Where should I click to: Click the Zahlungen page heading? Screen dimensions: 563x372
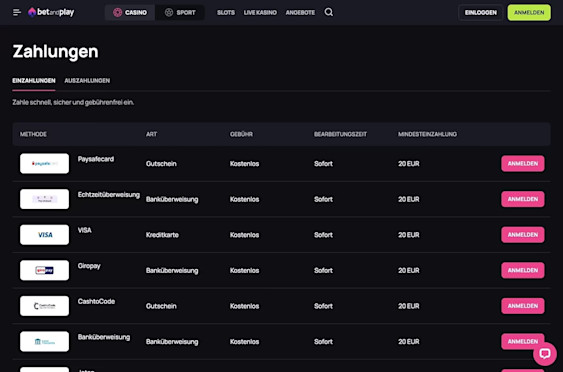[x=55, y=51]
